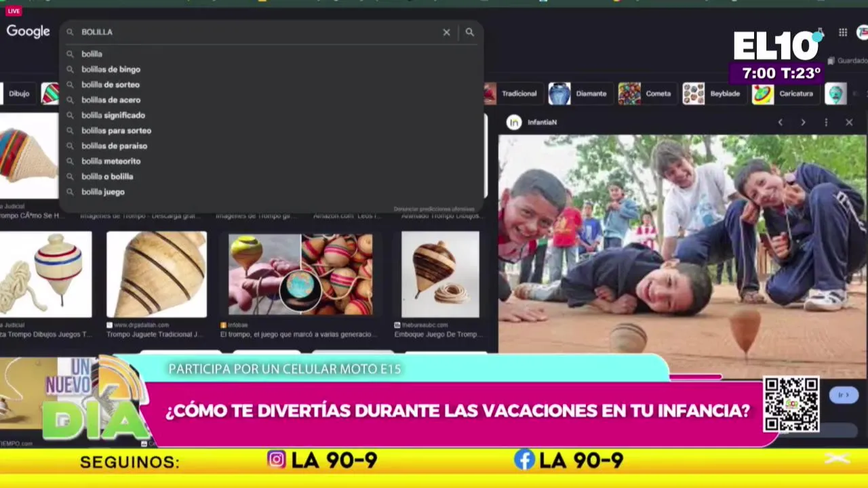
Task: Open the infobae colorful trompos thumbnail
Action: pyautogui.click(x=300, y=274)
